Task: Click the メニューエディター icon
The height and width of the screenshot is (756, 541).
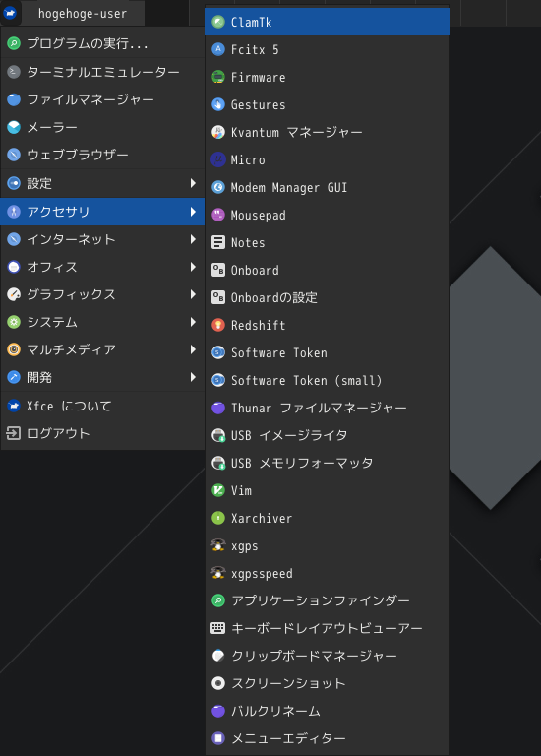Action: pos(218,738)
